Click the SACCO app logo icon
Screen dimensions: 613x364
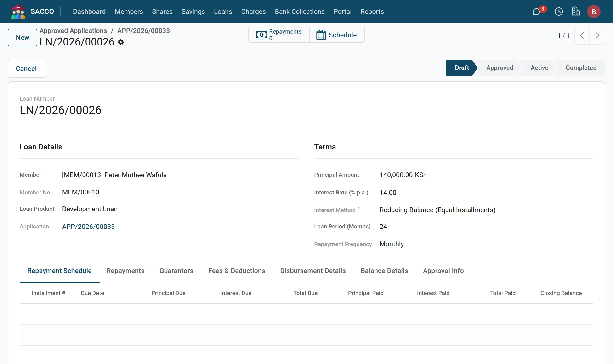pyautogui.click(x=18, y=11)
